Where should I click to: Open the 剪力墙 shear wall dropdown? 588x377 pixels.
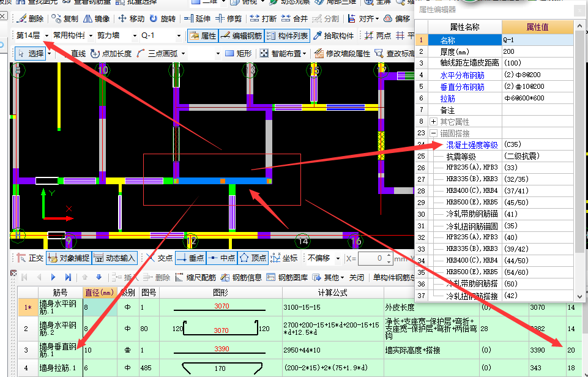[135, 35]
